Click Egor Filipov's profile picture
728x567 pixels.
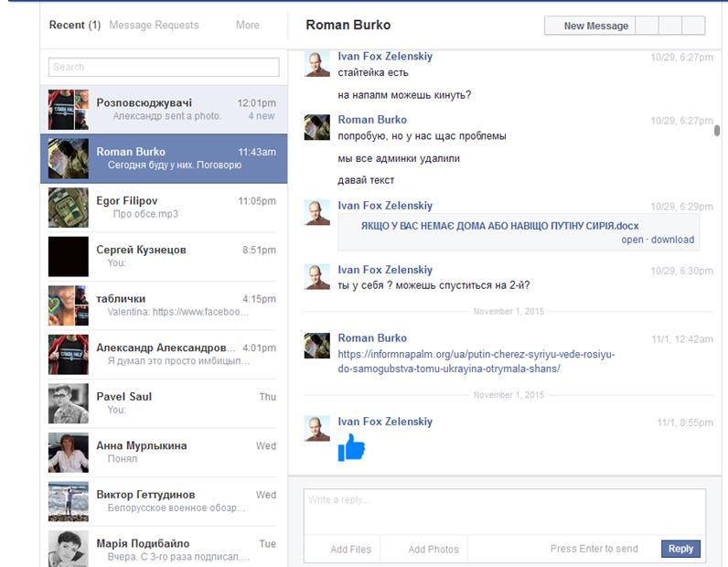(68, 208)
